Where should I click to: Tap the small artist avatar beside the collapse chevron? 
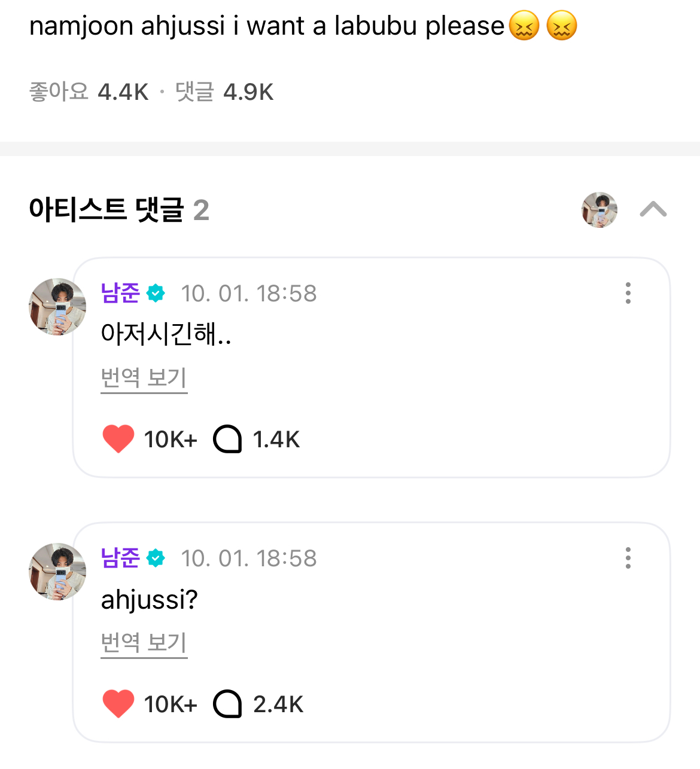pyautogui.click(x=599, y=210)
